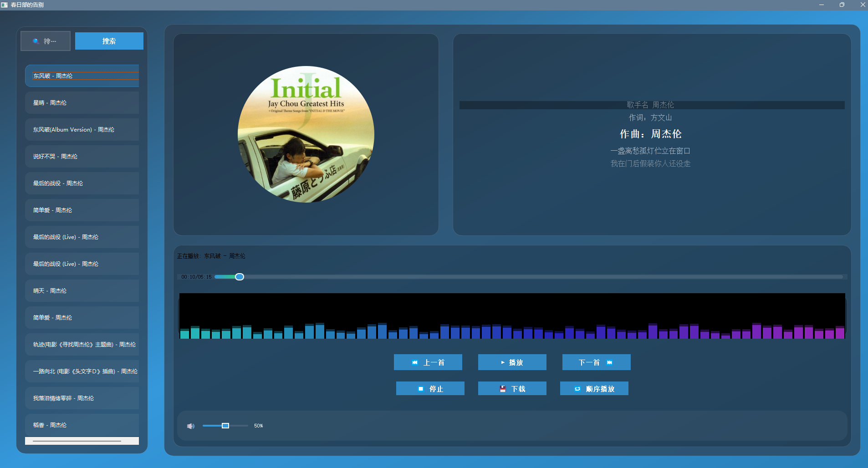Click the 下载 button

(x=512, y=388)
